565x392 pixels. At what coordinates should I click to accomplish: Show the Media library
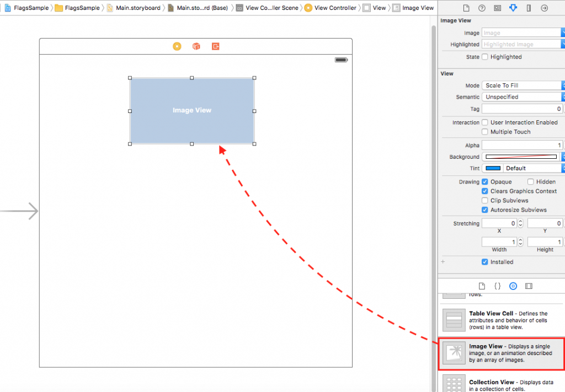[x=529, y=286]
